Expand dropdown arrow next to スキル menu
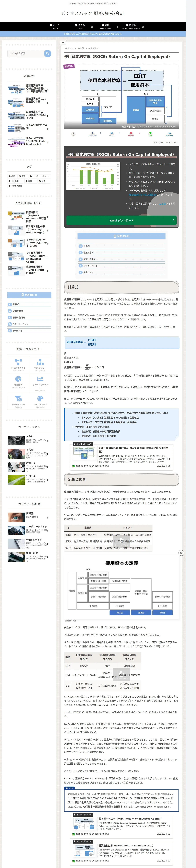Viewport: 196px width, 868px height. point(92,27)
